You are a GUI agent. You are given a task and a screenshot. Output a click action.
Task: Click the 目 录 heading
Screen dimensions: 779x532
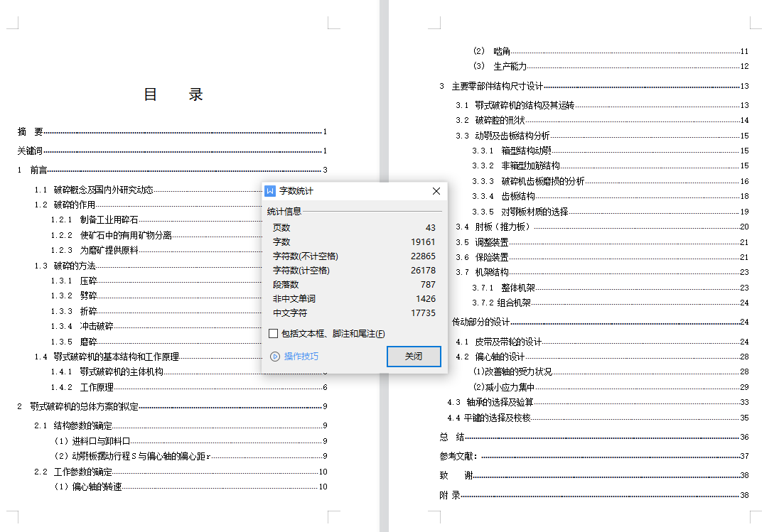[173, 94]
